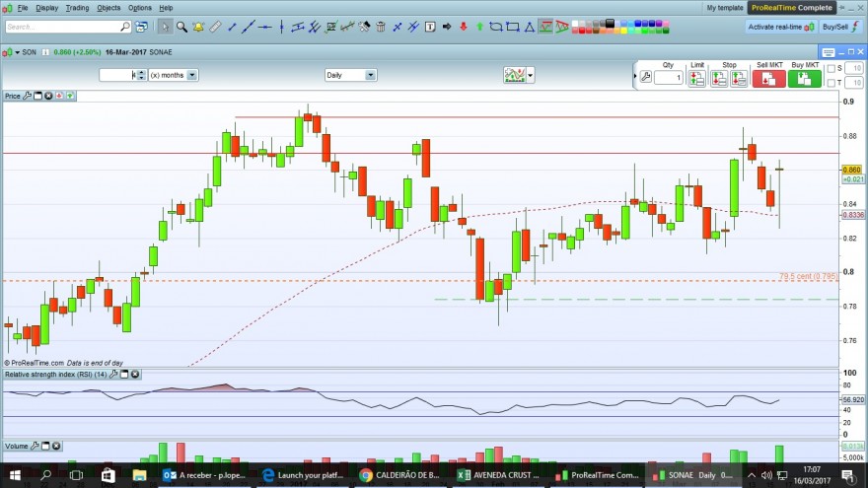
Task: Open Price panel wrench settings
Action: click(x=28, y=96)
